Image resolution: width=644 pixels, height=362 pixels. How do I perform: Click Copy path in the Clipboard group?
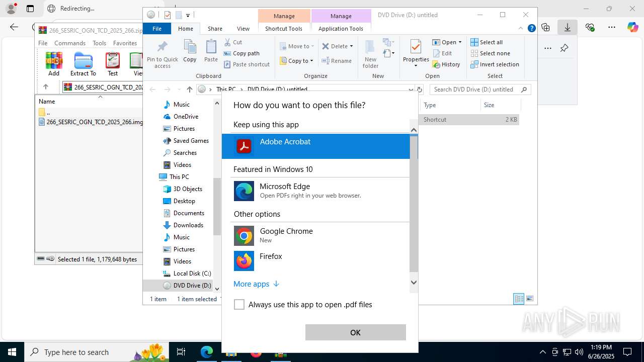tap(242, 53)
